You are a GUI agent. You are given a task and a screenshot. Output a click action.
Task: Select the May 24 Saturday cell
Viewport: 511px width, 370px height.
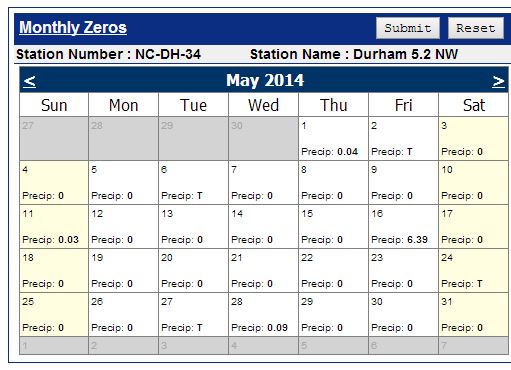[x=473, y=271]
